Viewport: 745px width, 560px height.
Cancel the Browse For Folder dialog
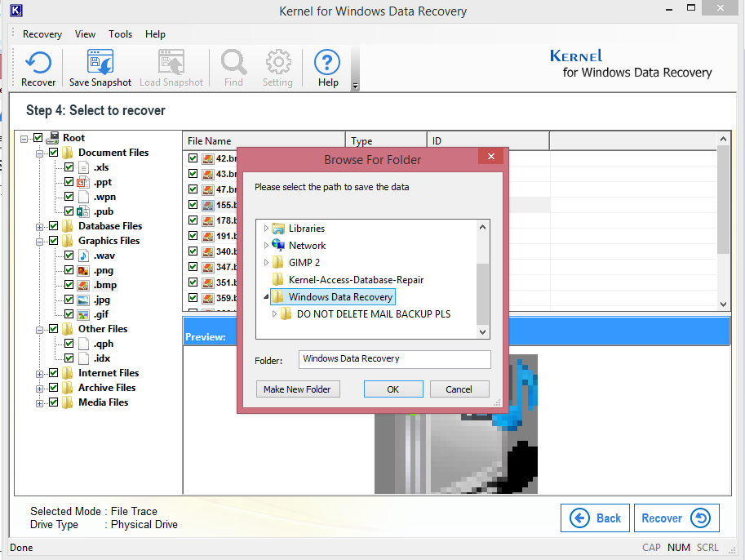click(459, 389)
